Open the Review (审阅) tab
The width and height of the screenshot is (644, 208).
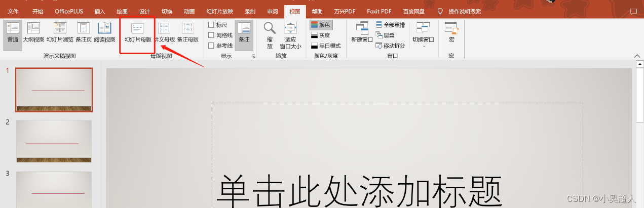(273, 11)
